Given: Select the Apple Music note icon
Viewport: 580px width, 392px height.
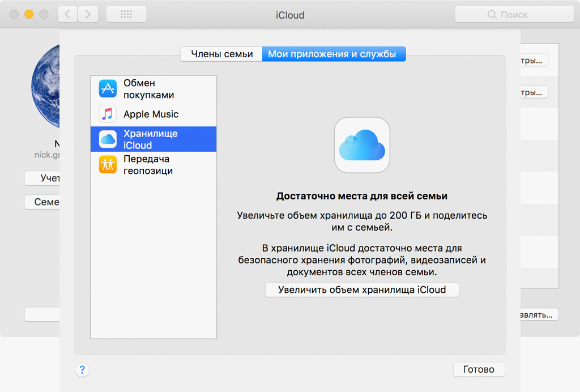Looking at the screenshot, I should [x=108, y=114].
